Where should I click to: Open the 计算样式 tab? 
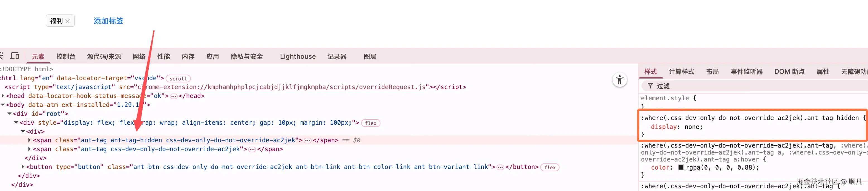[x=681, y=72]
